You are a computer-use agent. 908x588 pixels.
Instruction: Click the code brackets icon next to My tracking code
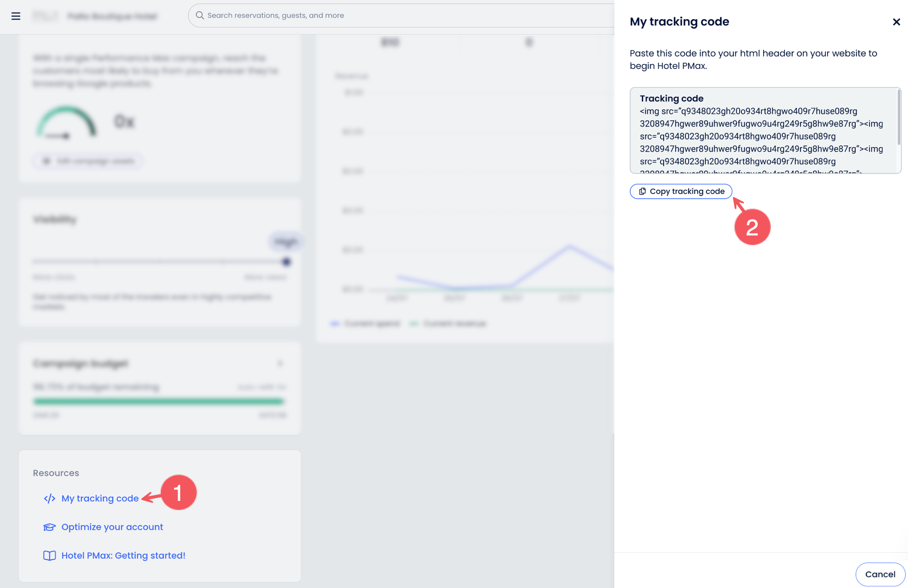(49, 499)
